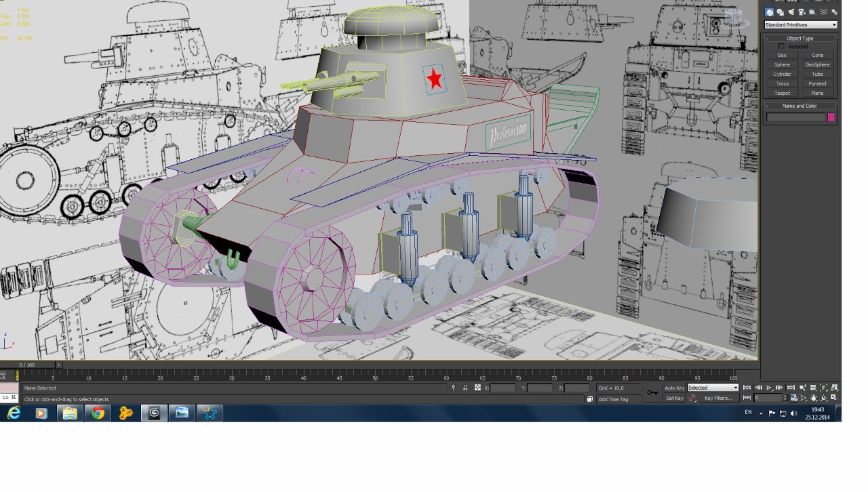The width and height of the screenshot is (868, 492).
Task: Open Windows Explorer folder in taskbar
Action: click(x=70, y=413)
